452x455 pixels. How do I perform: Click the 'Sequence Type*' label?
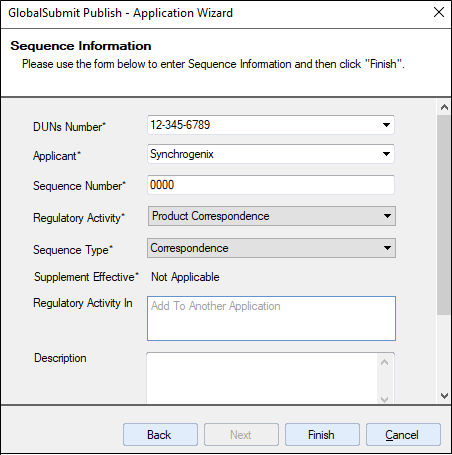pyautogui.click(x=73, y=250)
